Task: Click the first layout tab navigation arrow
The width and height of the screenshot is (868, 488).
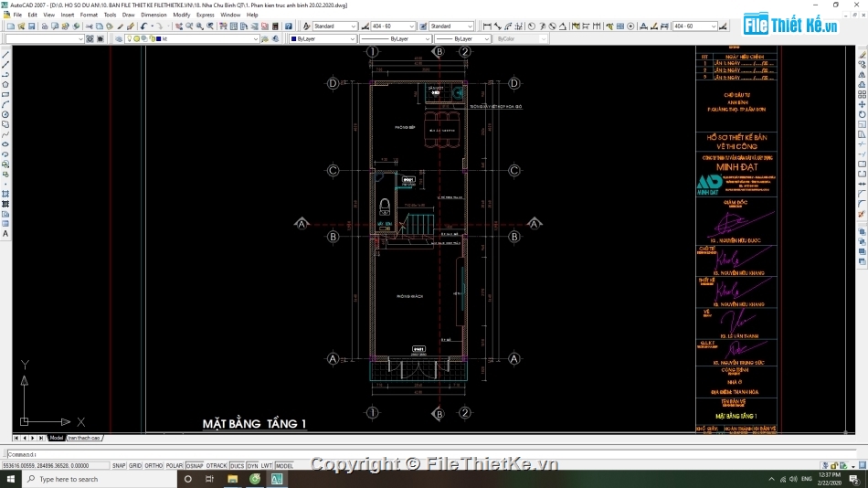Action: 16,438
